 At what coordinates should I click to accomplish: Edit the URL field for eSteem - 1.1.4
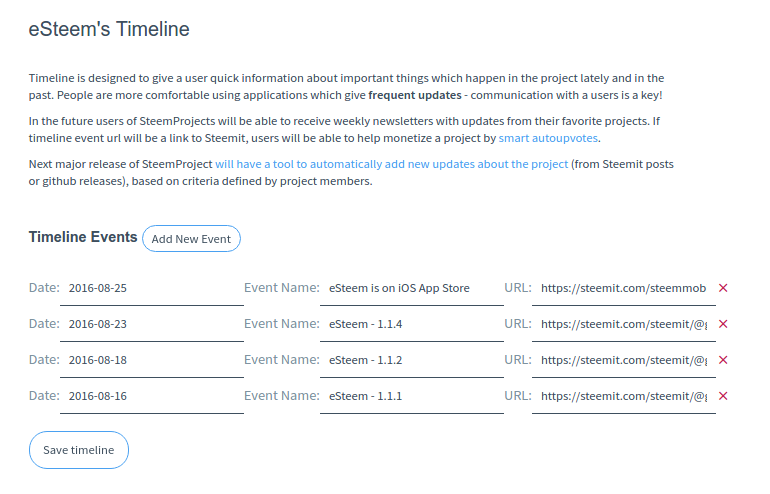[x=623, y=324]
